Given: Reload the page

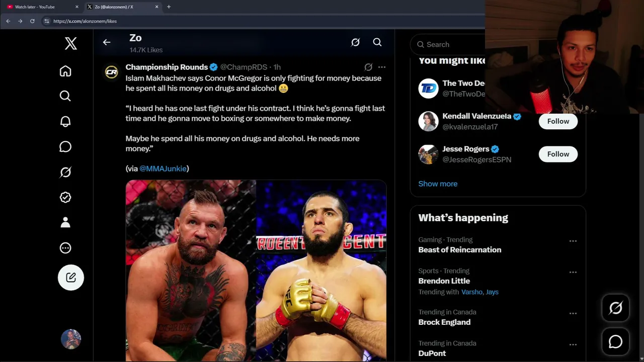Looking at the screenshot, I should [x=32, y=21].
